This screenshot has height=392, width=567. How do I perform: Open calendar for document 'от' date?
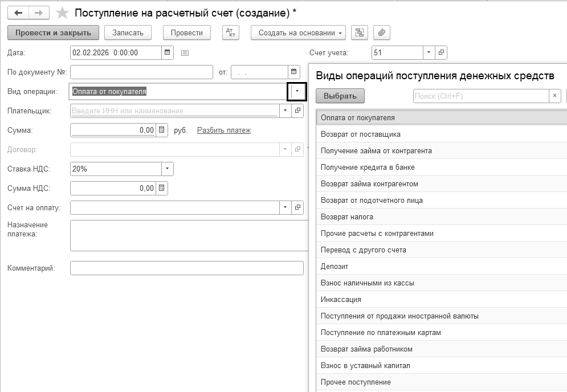pos(293,72)
